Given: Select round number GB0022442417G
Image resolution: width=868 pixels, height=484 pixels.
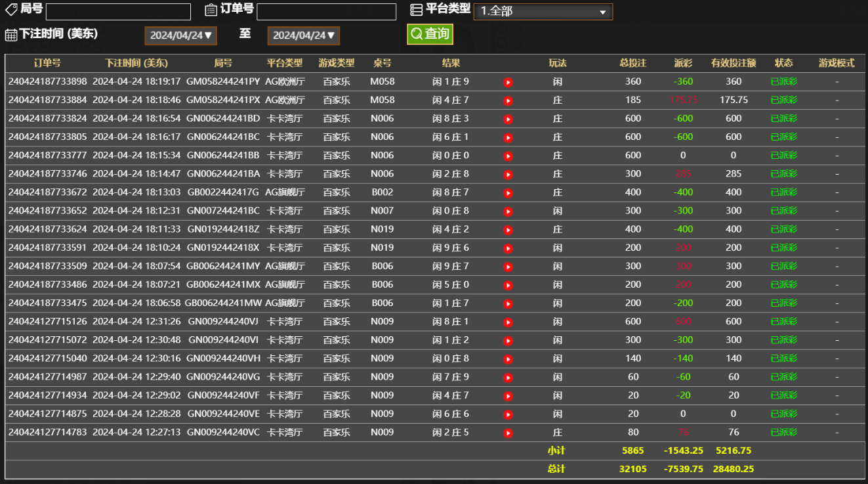Looking at the screenshot, I should pyautogui.click(x=223, y=192).
